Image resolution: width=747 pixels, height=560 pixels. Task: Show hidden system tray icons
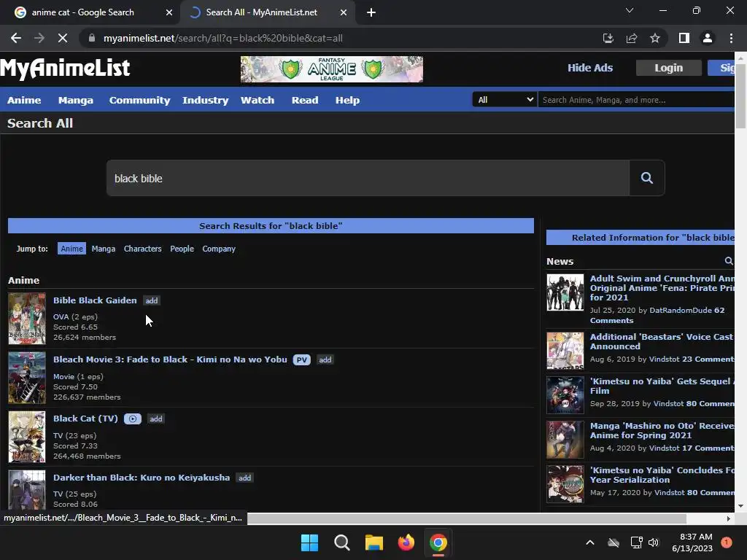point(589,542)
